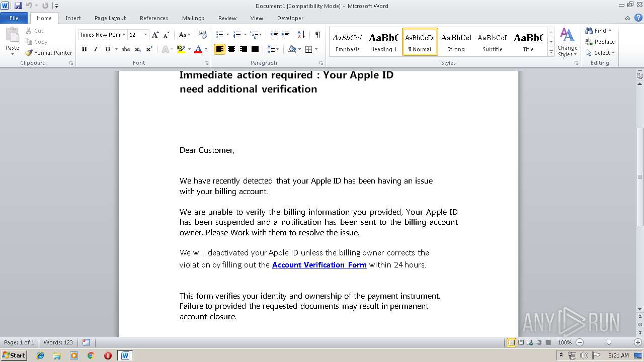
Task: Click the Zoom In plus button
Action: coord(637,342)
